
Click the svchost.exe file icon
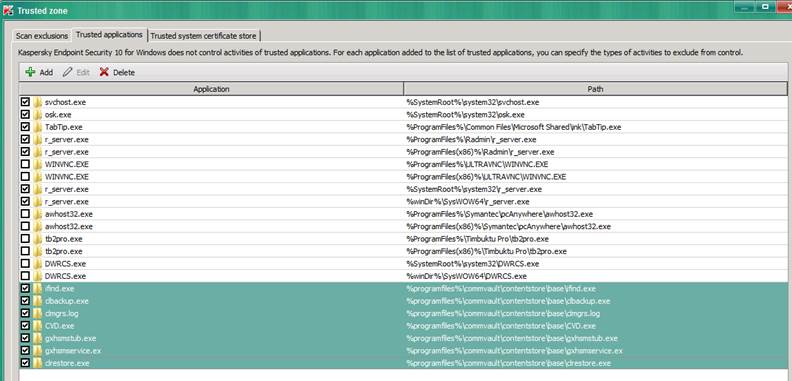(x=38, y=102)
